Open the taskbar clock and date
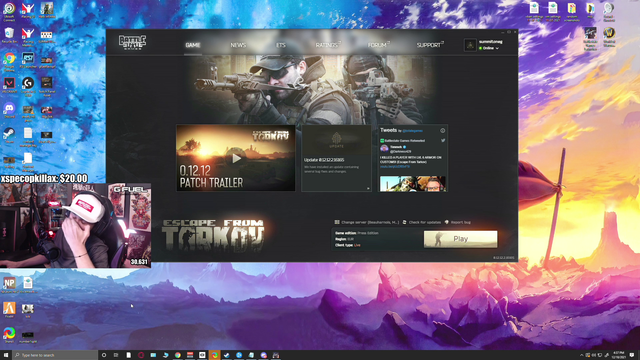This screenshot has width=640, height=360. pyautogui.click(x=619, y=355)
